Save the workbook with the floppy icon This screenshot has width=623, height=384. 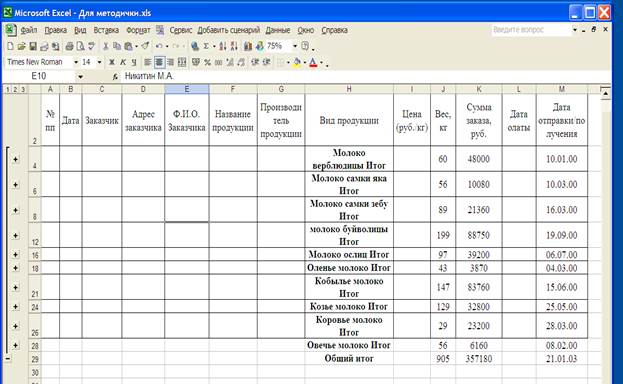(x=33, y=46)
